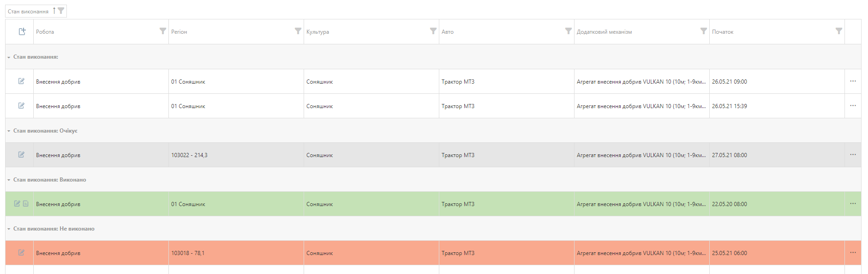The height and width of the screenshot is (274, 868).
Task: Click 01 Соняшник in the 26.05.21 15:39 row
Action: coord(188,106)
